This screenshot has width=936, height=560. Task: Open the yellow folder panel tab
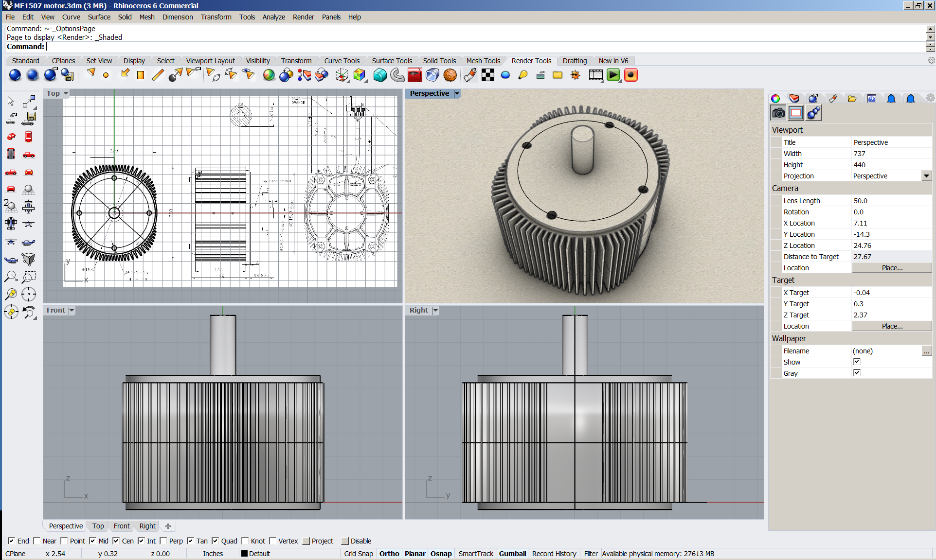click(852, 99)
